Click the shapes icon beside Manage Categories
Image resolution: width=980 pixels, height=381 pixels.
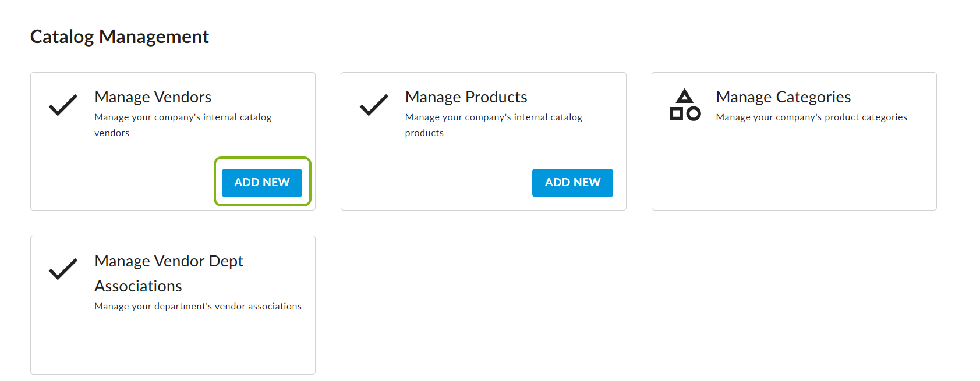coord(685,105)
